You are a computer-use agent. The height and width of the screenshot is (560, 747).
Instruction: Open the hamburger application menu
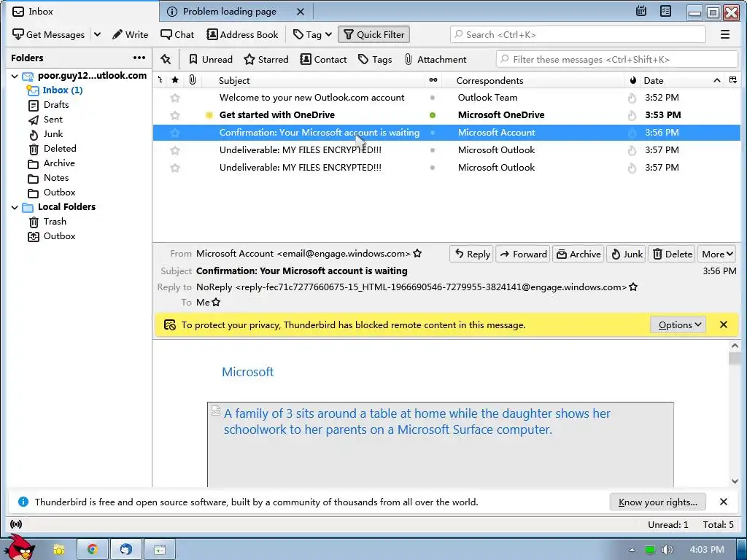(x=724, y=34)
